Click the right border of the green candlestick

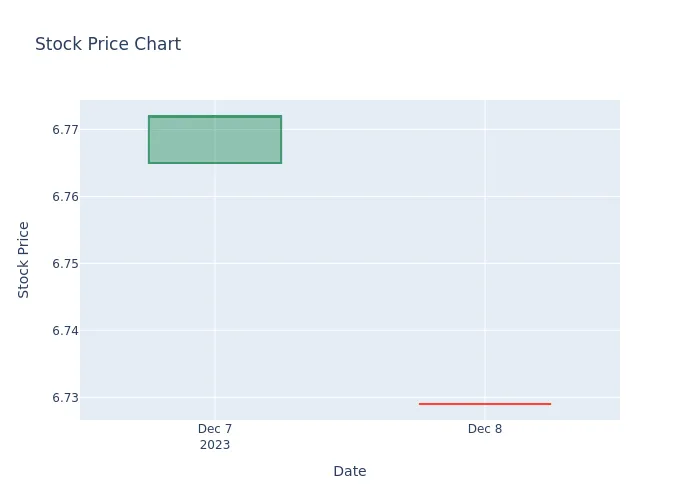281,140
